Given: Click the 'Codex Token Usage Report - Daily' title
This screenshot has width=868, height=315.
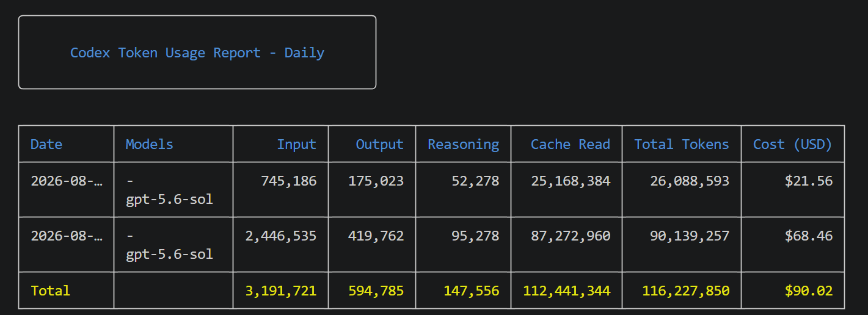Looking at the screenshot, I should tap(197, 52).
